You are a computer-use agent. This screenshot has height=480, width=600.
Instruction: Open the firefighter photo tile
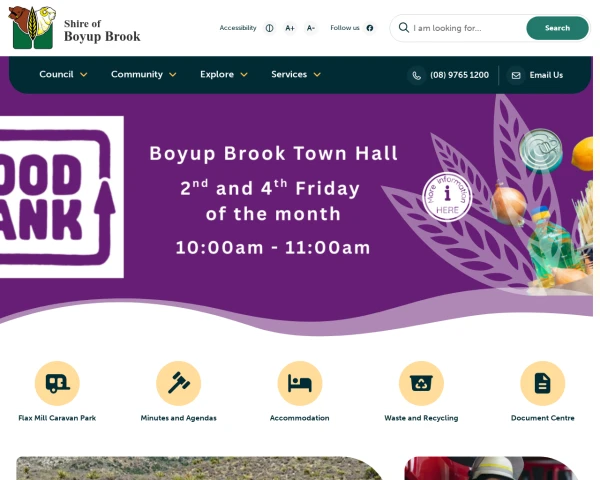pyautogui.click(x=492, y=468)
